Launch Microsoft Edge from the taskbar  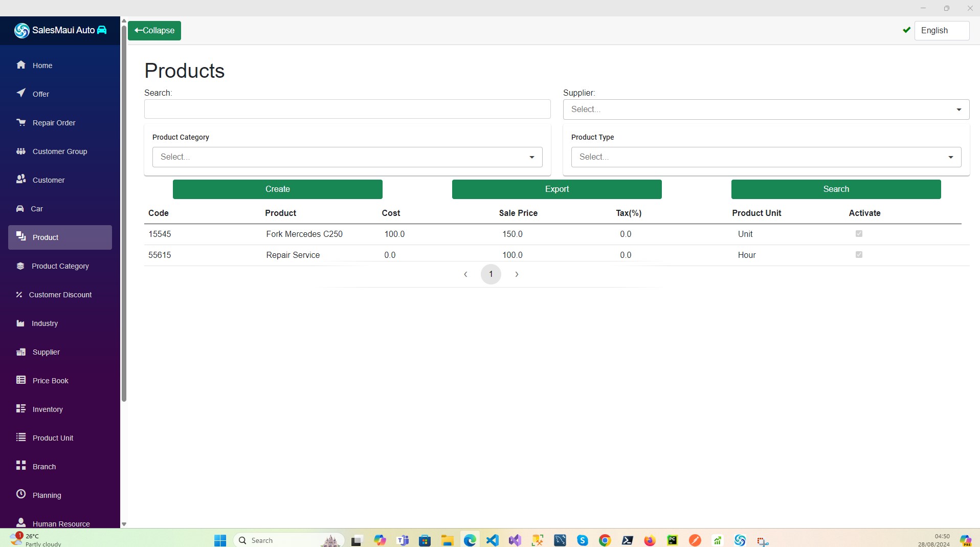coord(470,540)
